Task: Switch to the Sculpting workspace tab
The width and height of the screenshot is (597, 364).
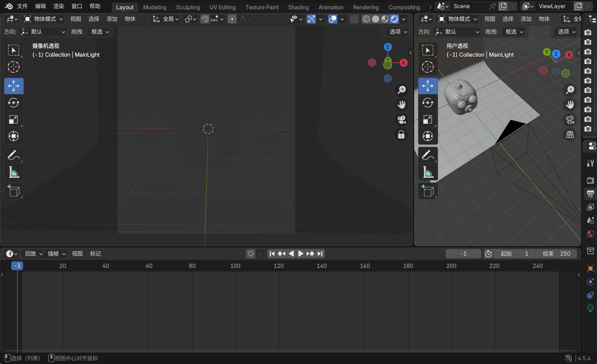Action: tap(188, 7)
